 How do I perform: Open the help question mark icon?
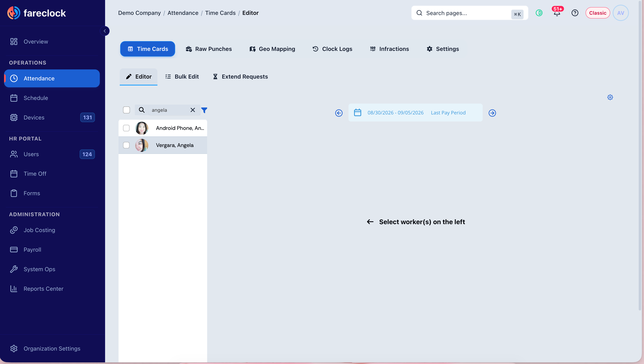(575, 13)
